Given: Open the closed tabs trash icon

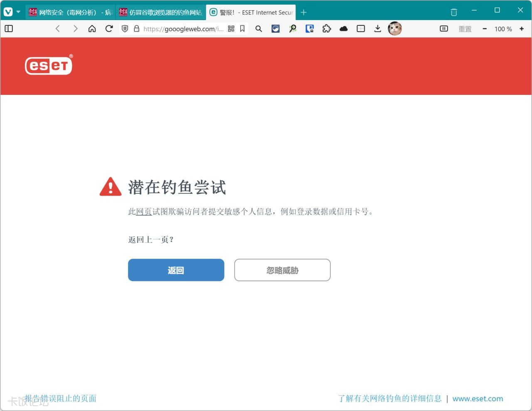Looking at the screenshot, I should point(454,12).
